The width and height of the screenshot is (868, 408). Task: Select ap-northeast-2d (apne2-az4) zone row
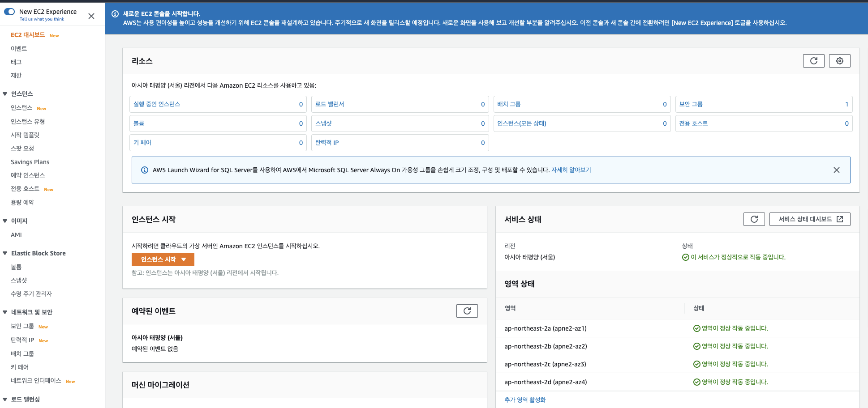tap(677, 382)
